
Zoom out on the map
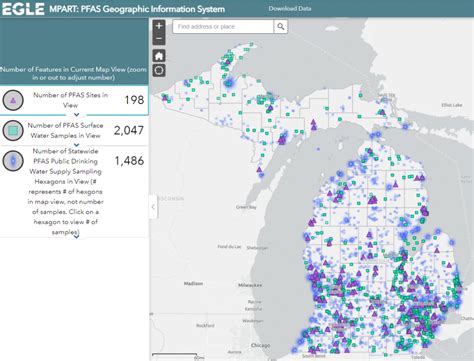[159, 39]
